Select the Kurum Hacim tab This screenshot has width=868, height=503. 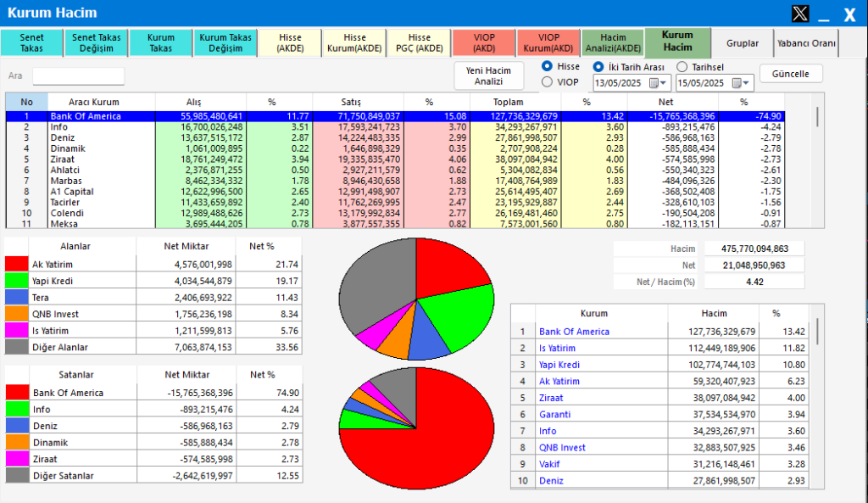[677, 42]
